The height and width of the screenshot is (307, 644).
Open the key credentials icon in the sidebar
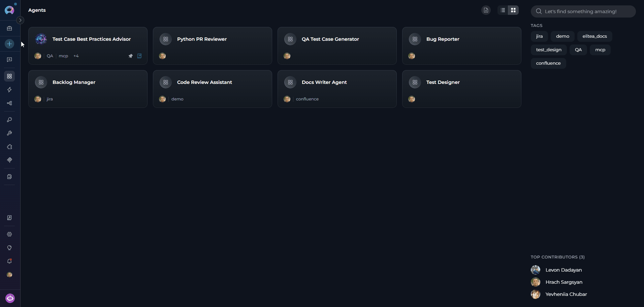9,120
